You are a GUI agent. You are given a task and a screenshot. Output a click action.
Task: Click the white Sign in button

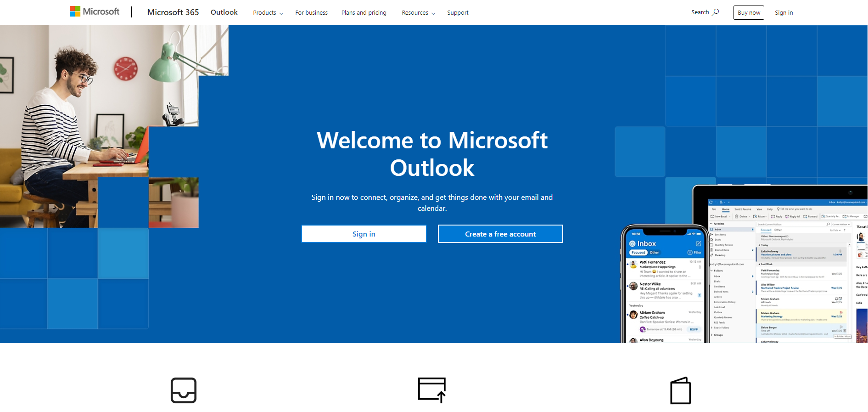pyautogui.click(x=364, y=234)
